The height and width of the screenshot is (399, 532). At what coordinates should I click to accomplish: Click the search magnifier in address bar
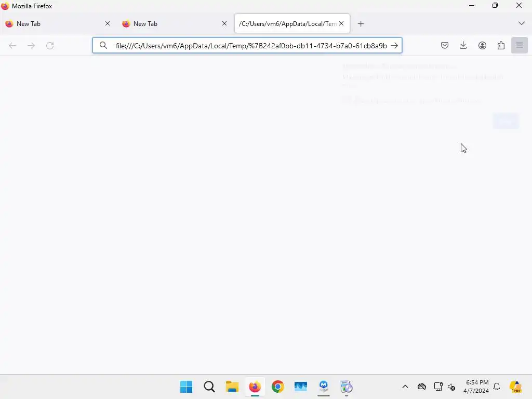(103, 46)
